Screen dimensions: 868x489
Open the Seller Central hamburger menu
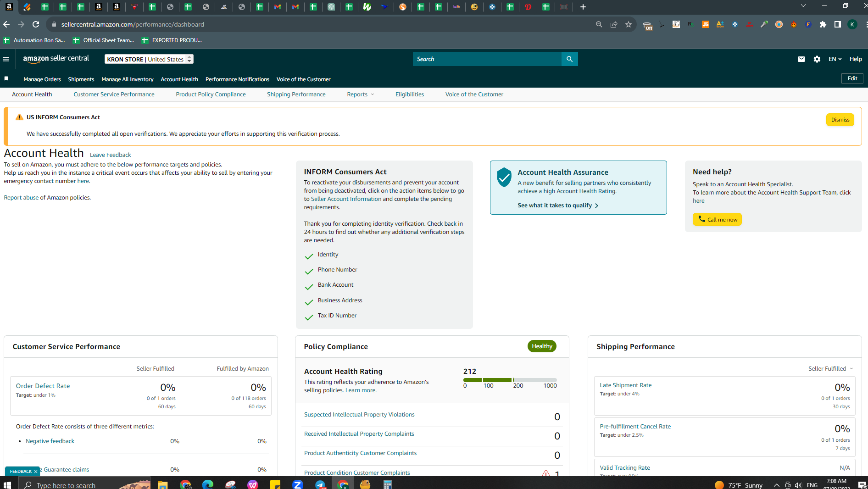6,59
